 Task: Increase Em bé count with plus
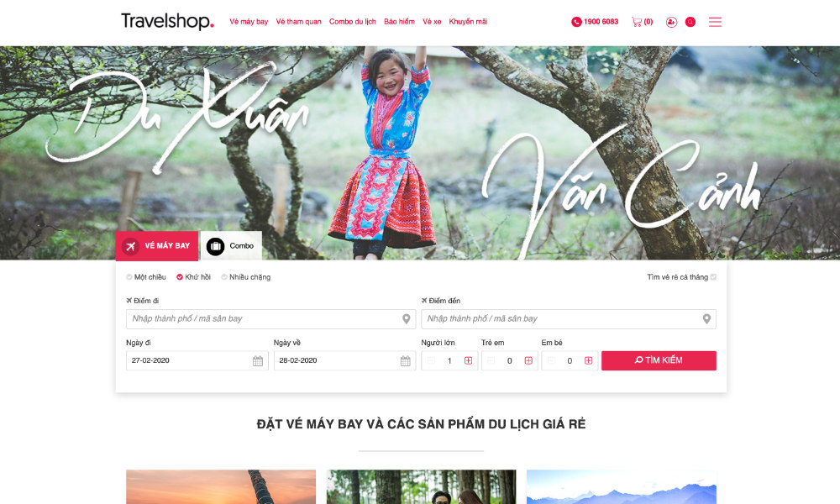click(x=588, y=360)
